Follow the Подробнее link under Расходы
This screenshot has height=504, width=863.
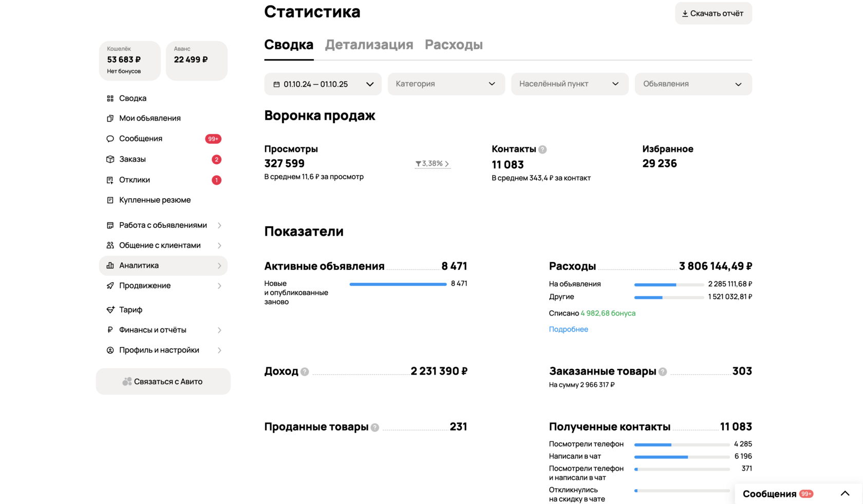click(x=569, y=329)
